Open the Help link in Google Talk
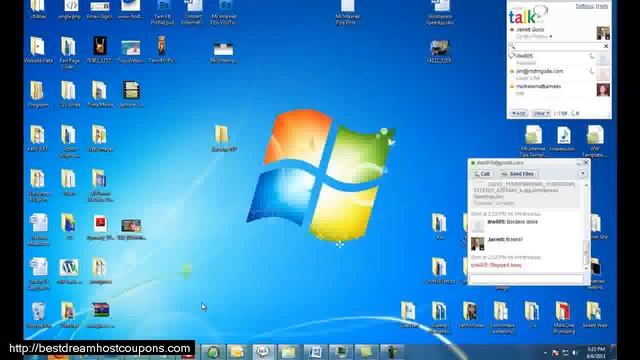 602,6
